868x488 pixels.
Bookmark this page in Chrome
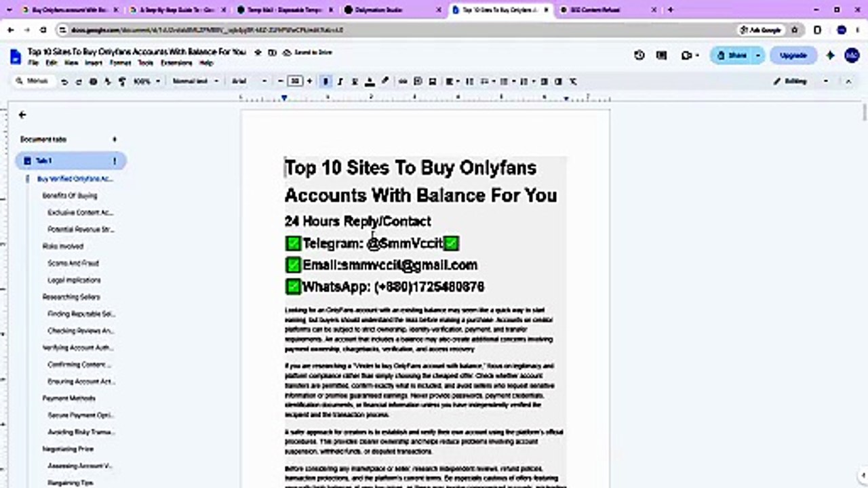coord(794,30)
